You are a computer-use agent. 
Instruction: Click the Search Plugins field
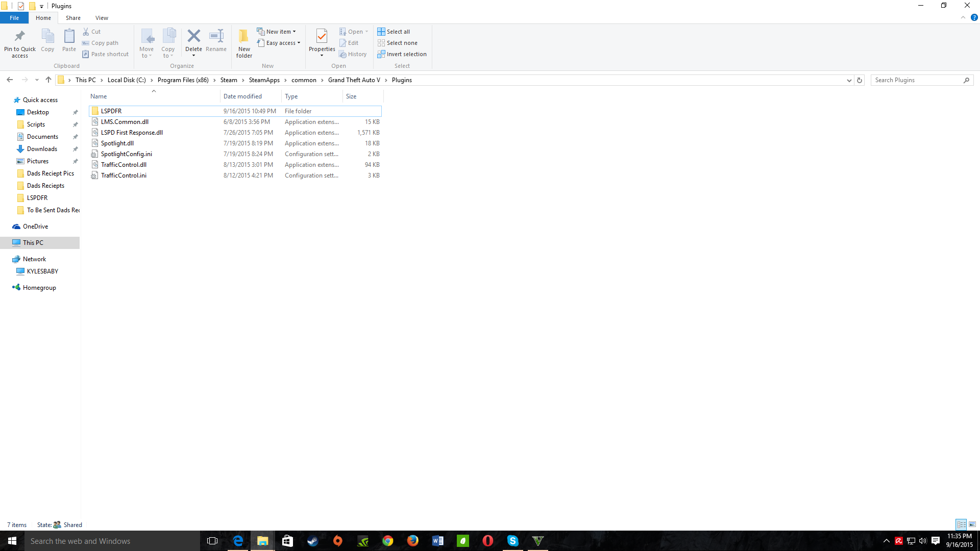click(x=917, y=80)
